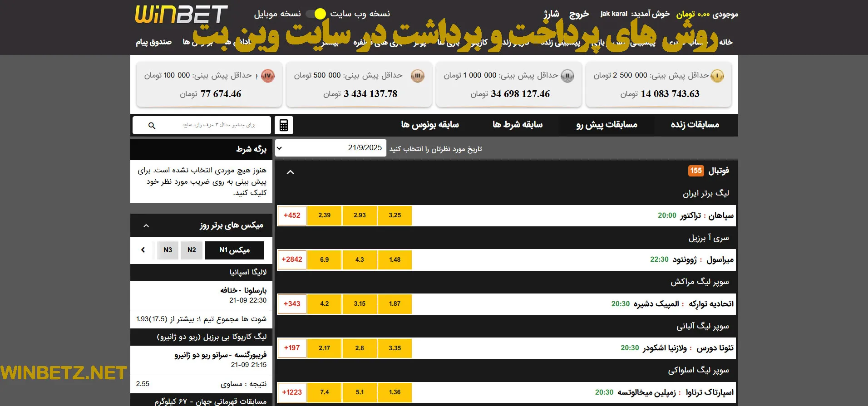The height and width of the screenshot is (406, 868).
Task: Click the magnifying glass search icon
Action: (152, 126)
